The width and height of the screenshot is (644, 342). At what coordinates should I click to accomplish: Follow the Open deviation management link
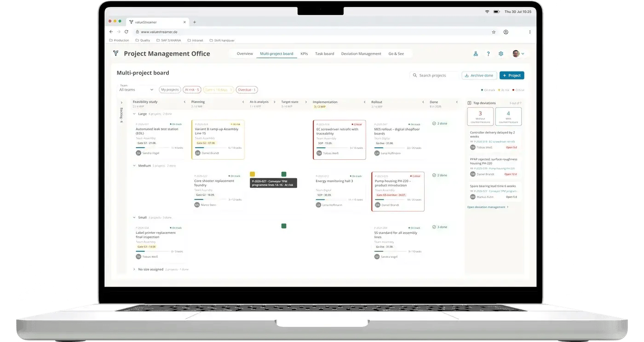click(488, 207)
